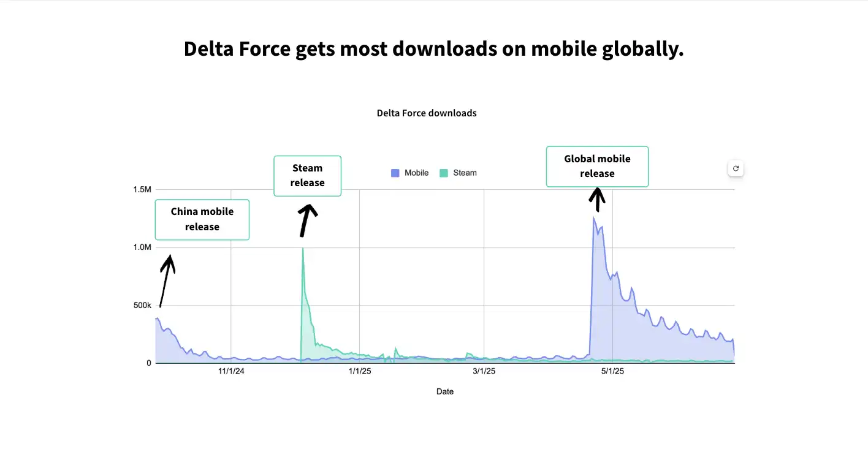
Task: Select the Global mobile release annotation
Action: click(597, 166)
